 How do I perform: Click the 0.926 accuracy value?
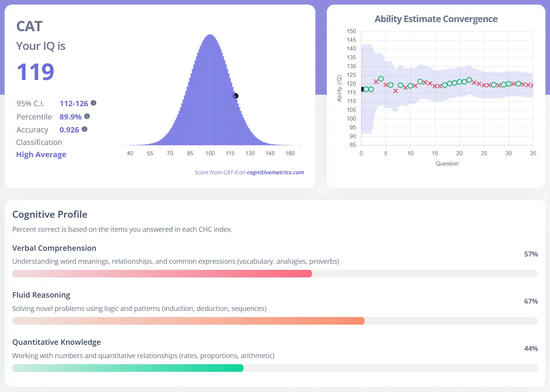[x=69, y=130]
